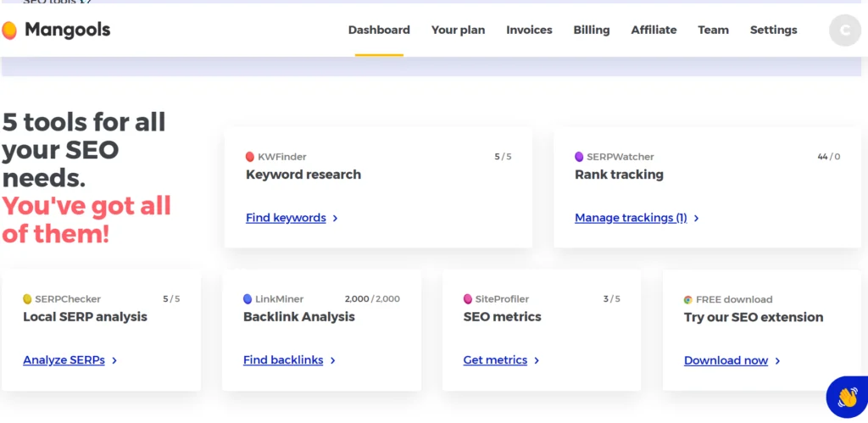868x423 pixels.
Task: Click the red KWFinder icon
Action: tap(250, 157)
